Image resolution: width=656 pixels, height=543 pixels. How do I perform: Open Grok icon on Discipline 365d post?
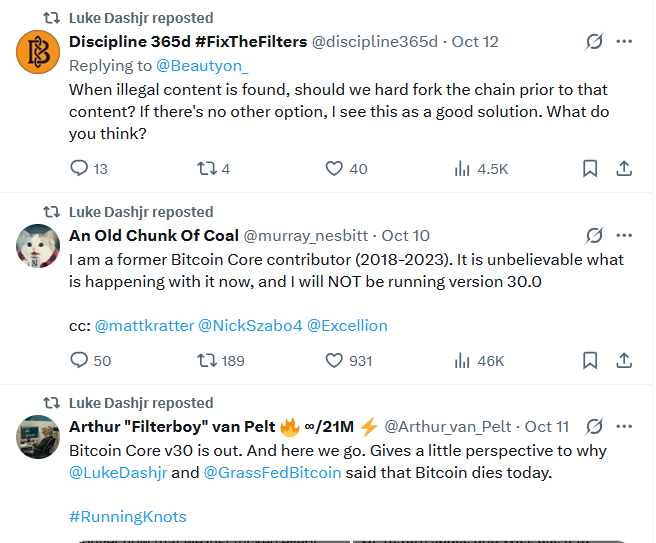click(594, 42)
